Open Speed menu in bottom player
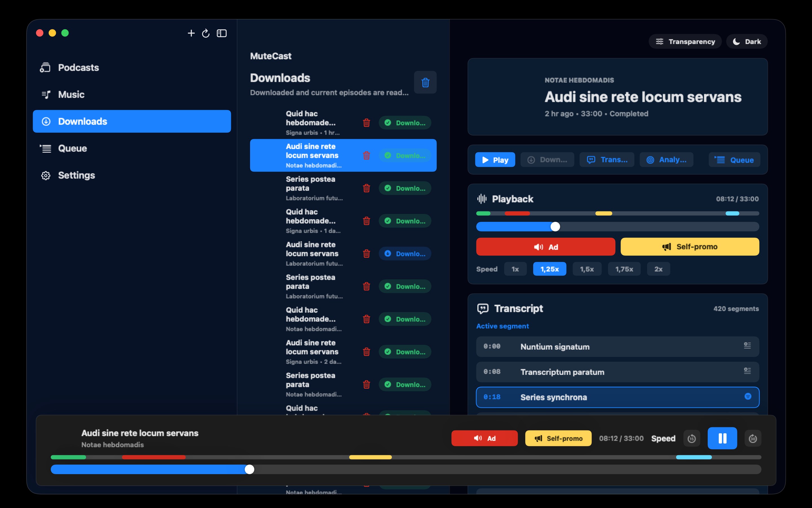812x508 pixels. pyautogui.click(x=663, y=439)
